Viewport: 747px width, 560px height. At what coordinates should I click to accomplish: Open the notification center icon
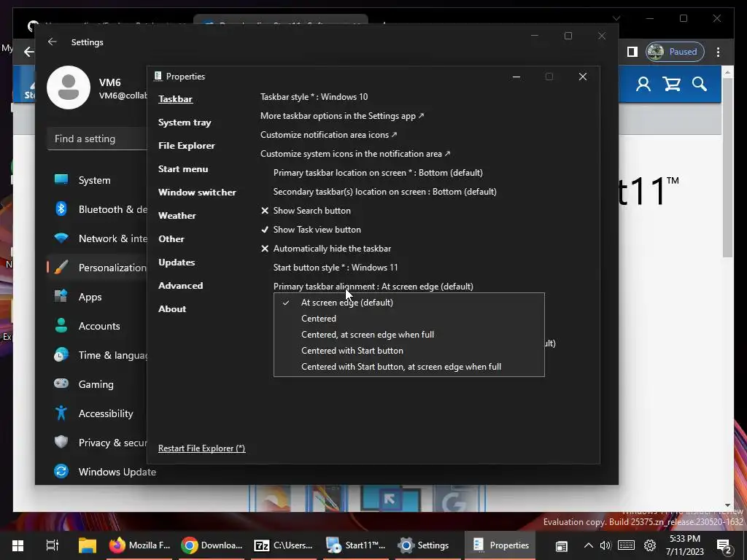pos(724,546)
